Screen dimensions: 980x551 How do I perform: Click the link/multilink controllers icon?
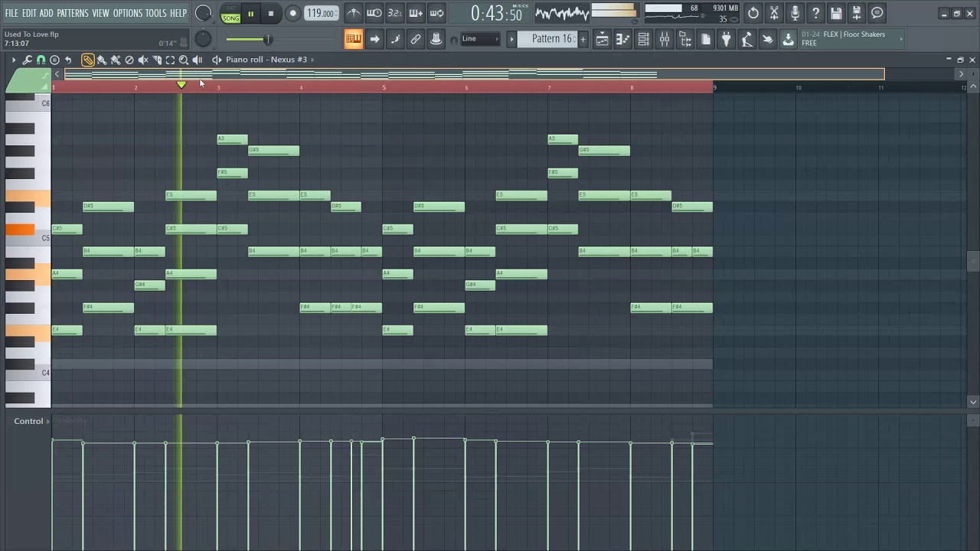coord(416,39)
